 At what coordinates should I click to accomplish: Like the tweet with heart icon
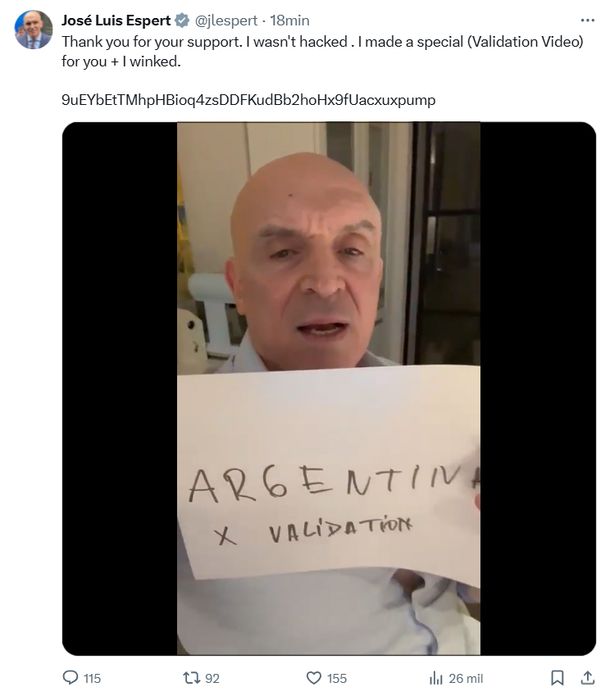pos(314,678)
